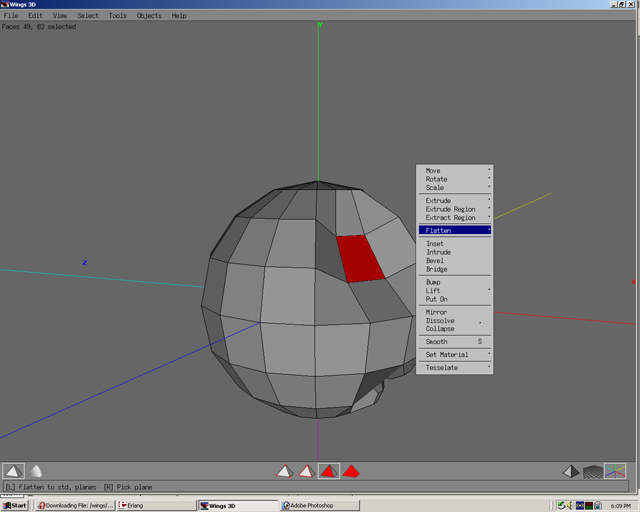Click the flat shading pyramid icon
Screen dimensions: 640x512
(x=13, y=471)
